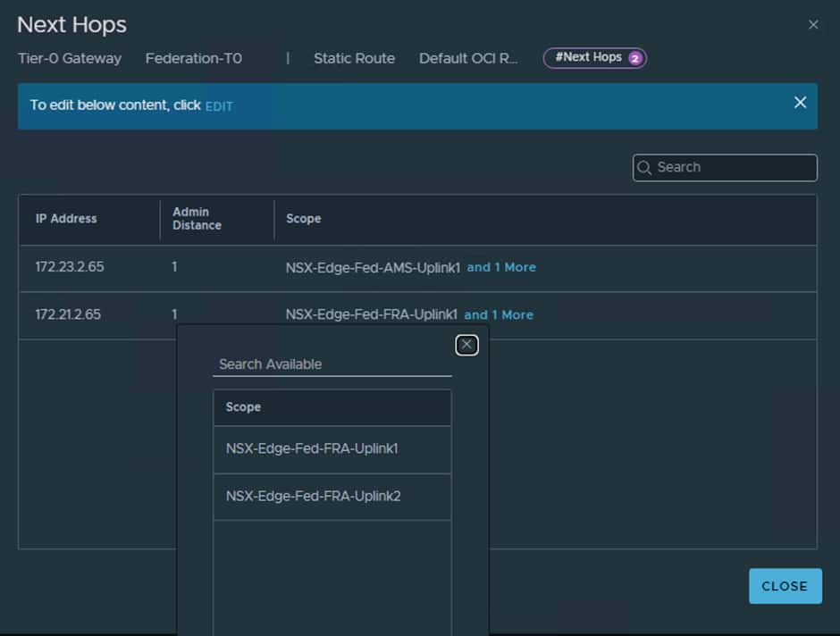Image resolution: width=840 pixels, height=636 pixels.
Task: Close the Next Hops dialog with the X icon
Action: click(x=812, y=25)
